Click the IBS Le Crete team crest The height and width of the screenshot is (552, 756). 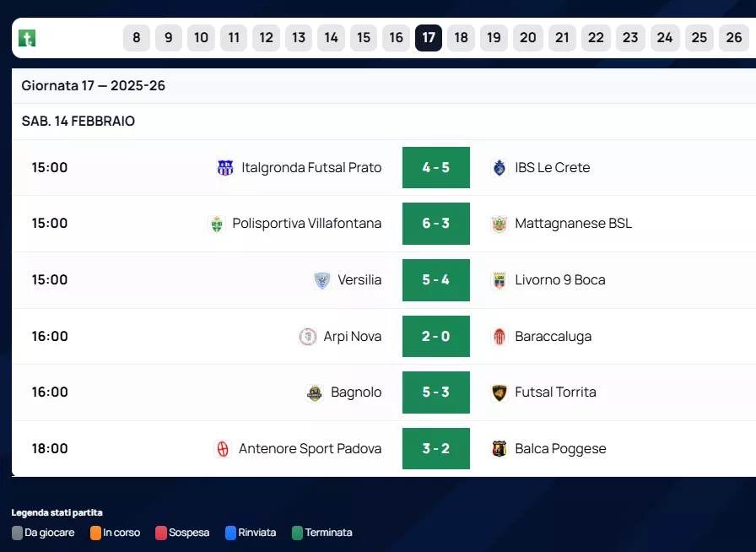tap(499, 168)
